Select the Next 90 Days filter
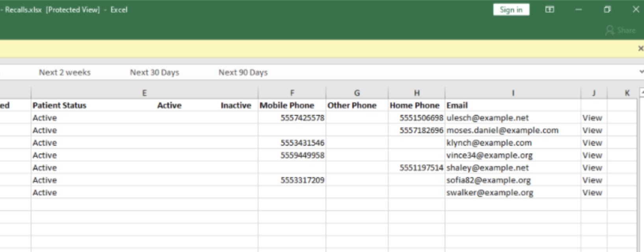 tap(243, 72)
